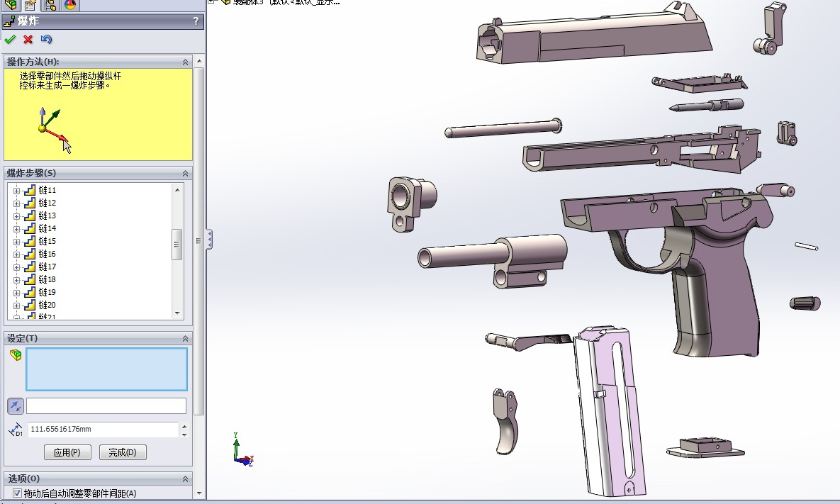Viewport: 840px width, 504px height.
Task: Open help with the question mark icon
Action: (x=196, y=21)
